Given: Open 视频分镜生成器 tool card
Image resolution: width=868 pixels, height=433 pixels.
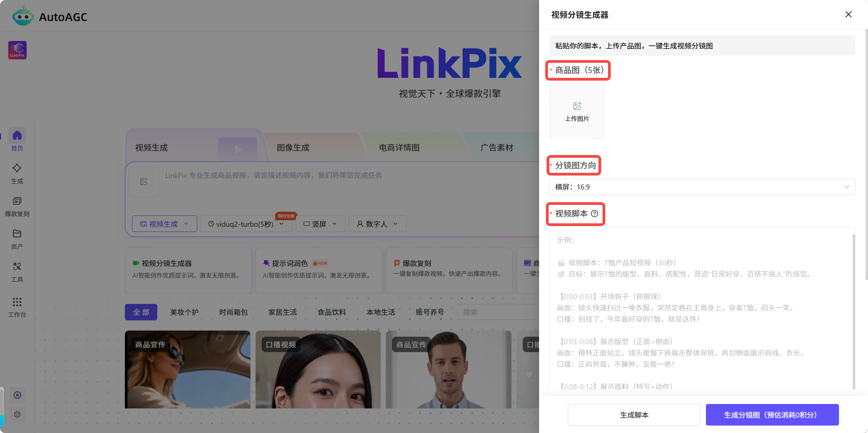Looking at the screenshot, I should [188, 270].
